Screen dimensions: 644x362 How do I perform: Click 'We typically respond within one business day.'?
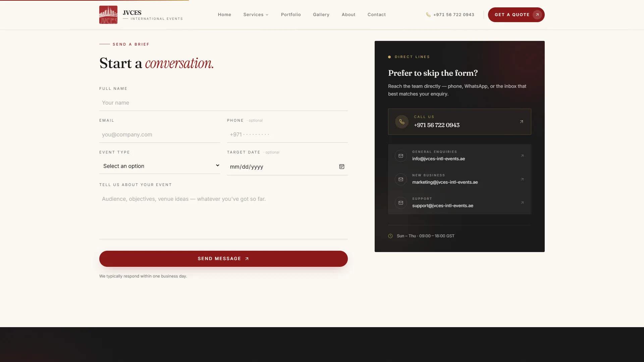[143, 276]
